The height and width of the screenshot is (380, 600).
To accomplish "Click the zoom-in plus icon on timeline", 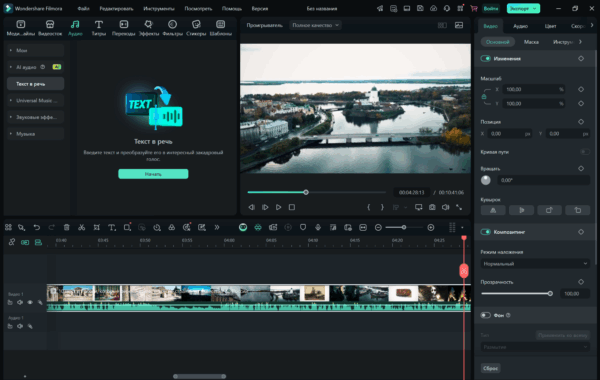I will 431,227.
